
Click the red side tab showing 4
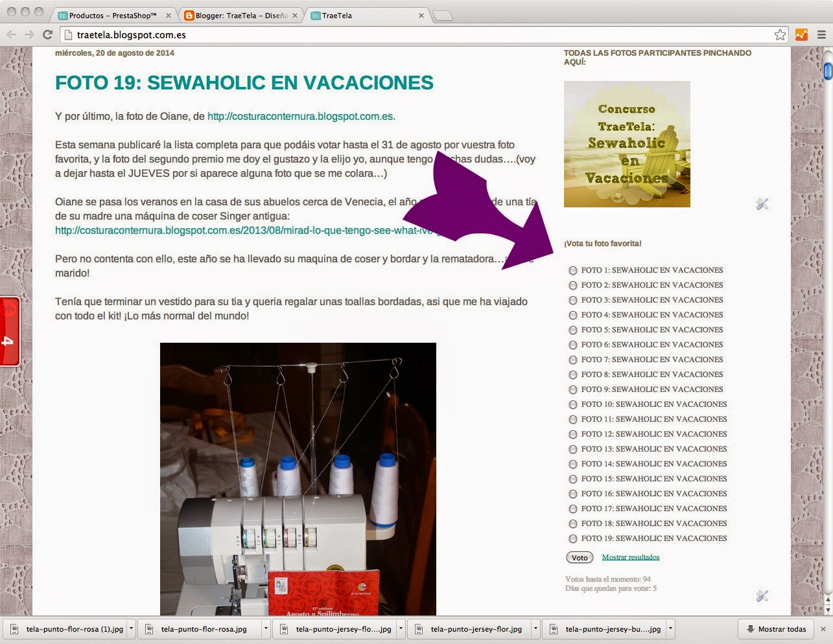pos(10,332)
